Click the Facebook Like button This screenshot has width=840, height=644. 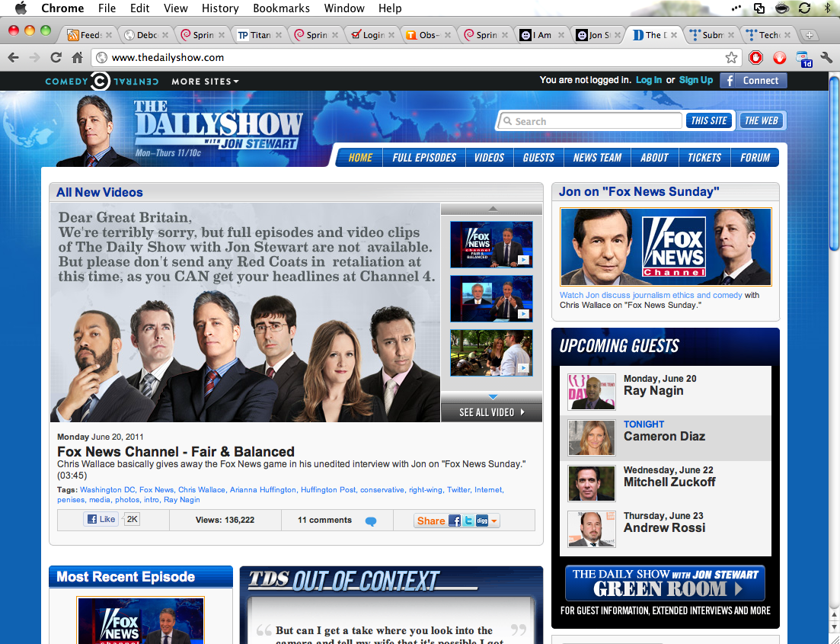pos(101,519)
